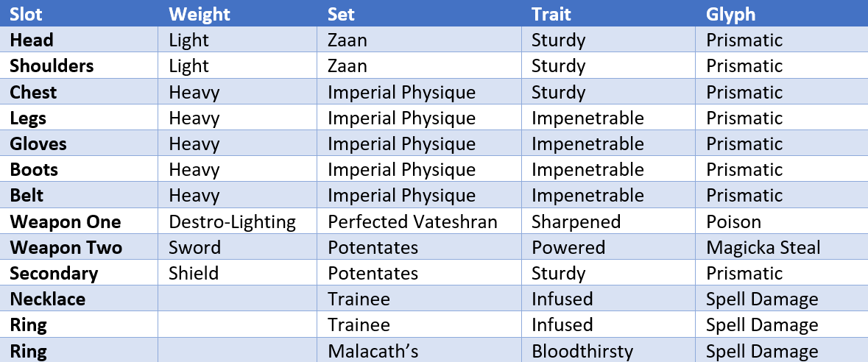Select the Weight column header
This screenshot has height=362, width=868.
pos(238,13)
